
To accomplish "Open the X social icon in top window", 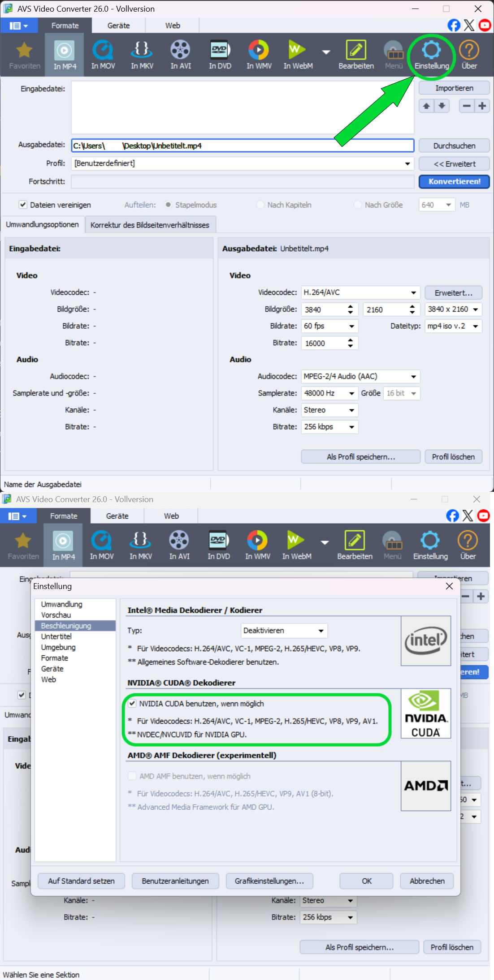I will click(x=469, y=25).
